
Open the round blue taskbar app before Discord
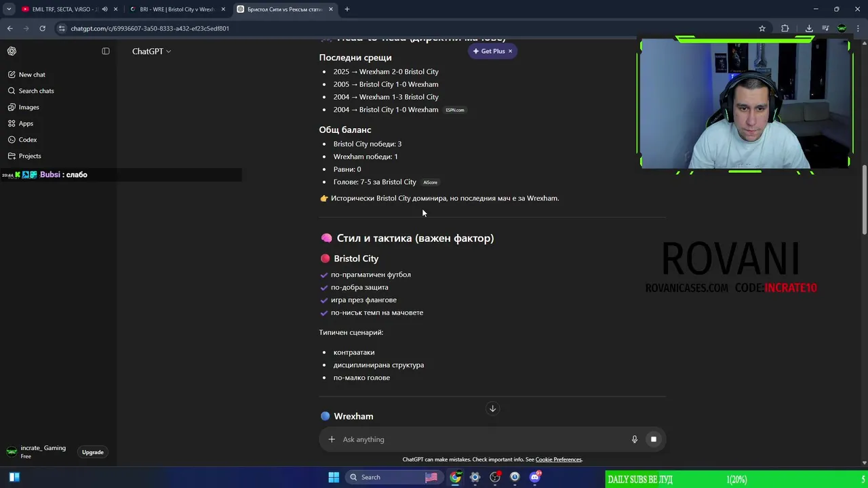(x=515, y=477)
